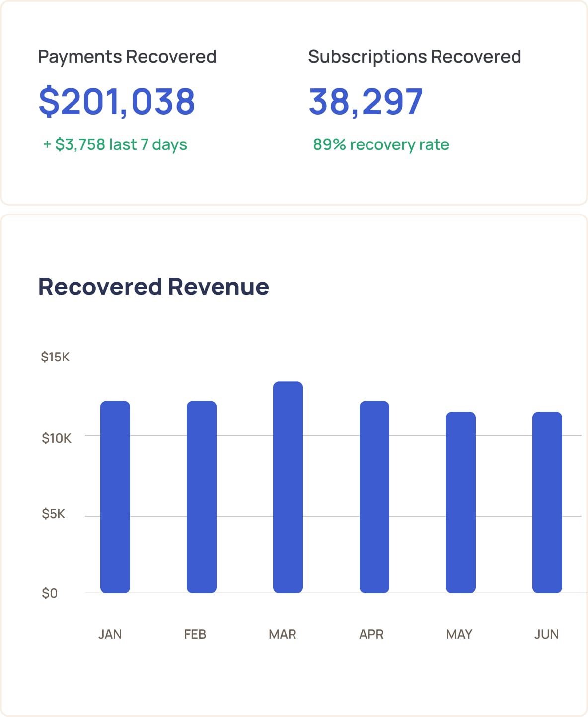Click the Subscriptions Recovered card header

[x=415, y=56]
